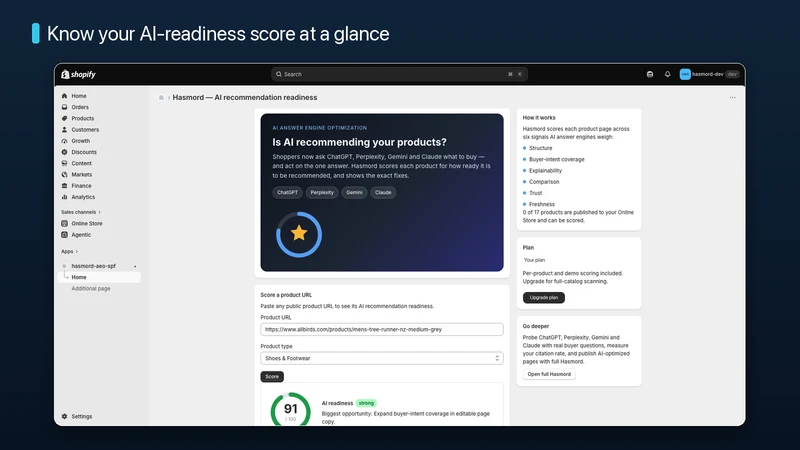Click the 'Structure' signal text
Image resolution: width=800 pixels, height=450 pixels.
pos(540,148)
